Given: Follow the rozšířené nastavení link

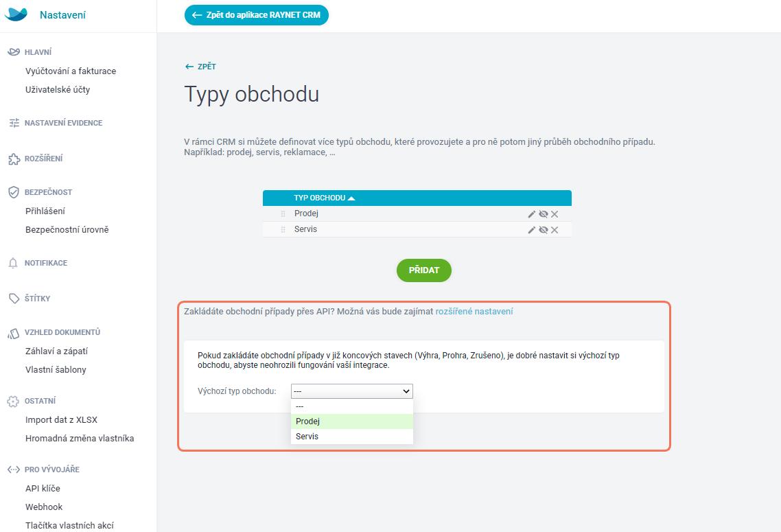Looking at the screenshot, I should (x=474, y=312).
